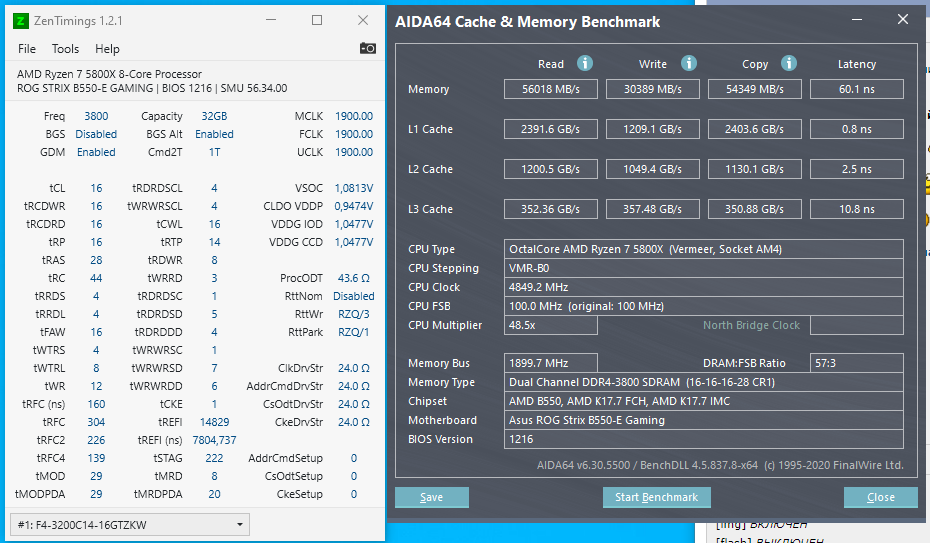Open the Help menu in ZenTimings

pos(107,49)
